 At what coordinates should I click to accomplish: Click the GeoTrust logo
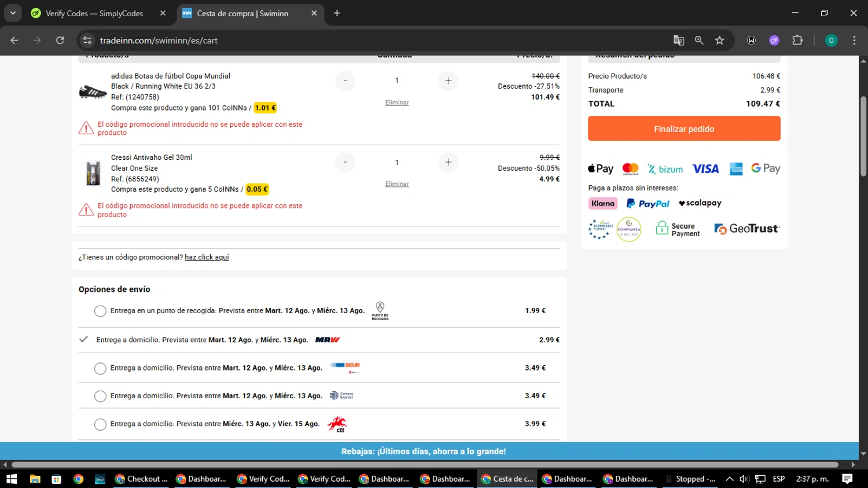pos(747,229)
